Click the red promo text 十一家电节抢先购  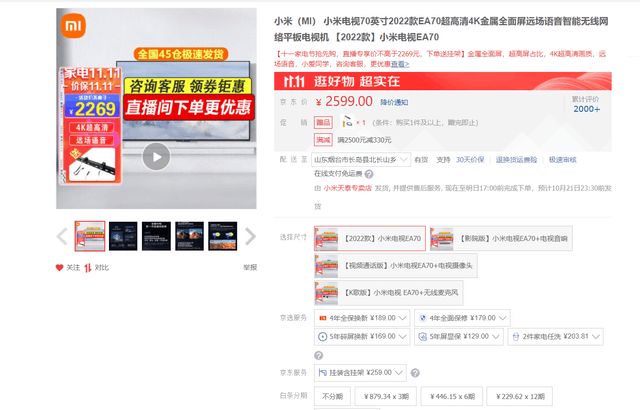pos(440,59)
